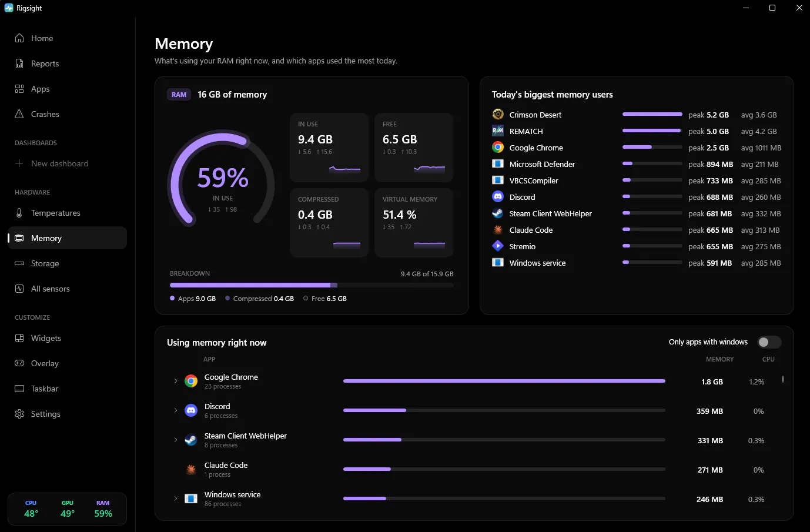Click the Crimson Desert game icon
Image resolution: width=810 pixels, height=532 pixels.
point(498,114)
